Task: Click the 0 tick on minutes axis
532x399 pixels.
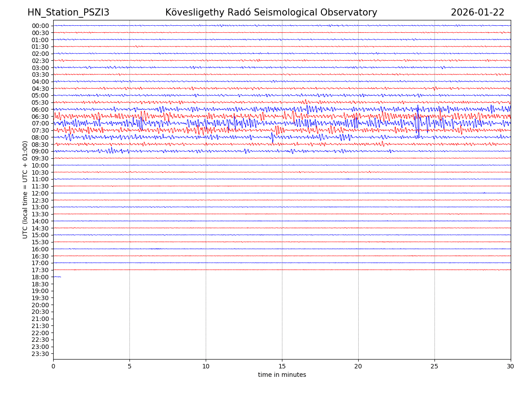Action: [53, 367]
